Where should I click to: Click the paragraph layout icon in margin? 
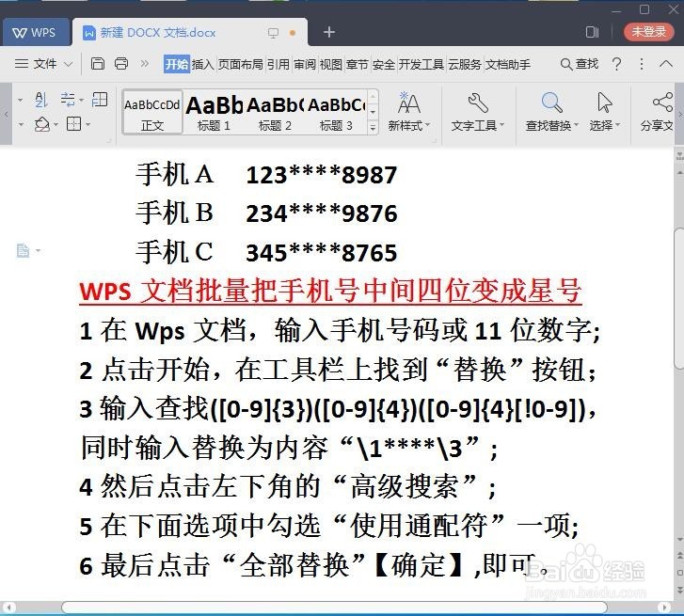coord(24,251)
